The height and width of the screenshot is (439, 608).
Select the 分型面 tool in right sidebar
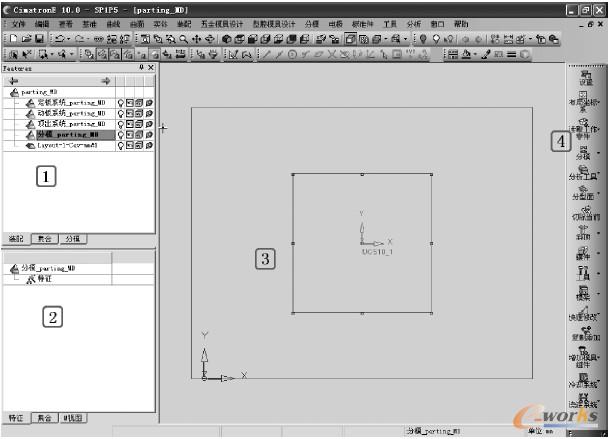coord(584,194)
